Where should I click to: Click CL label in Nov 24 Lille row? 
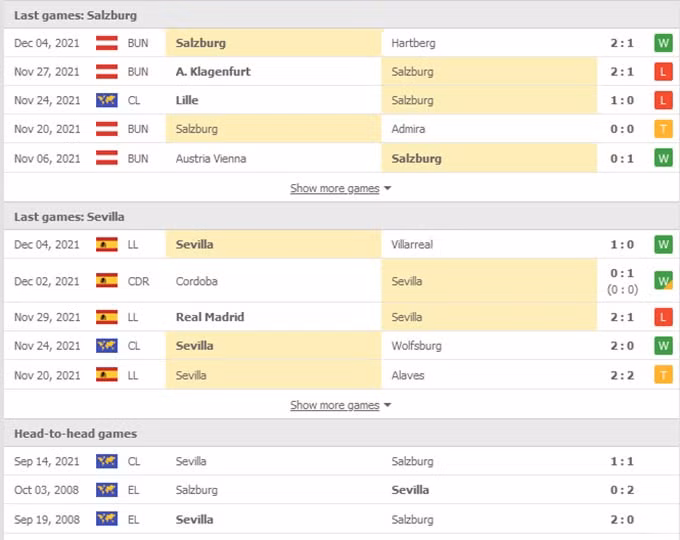(x=134, y=100)
